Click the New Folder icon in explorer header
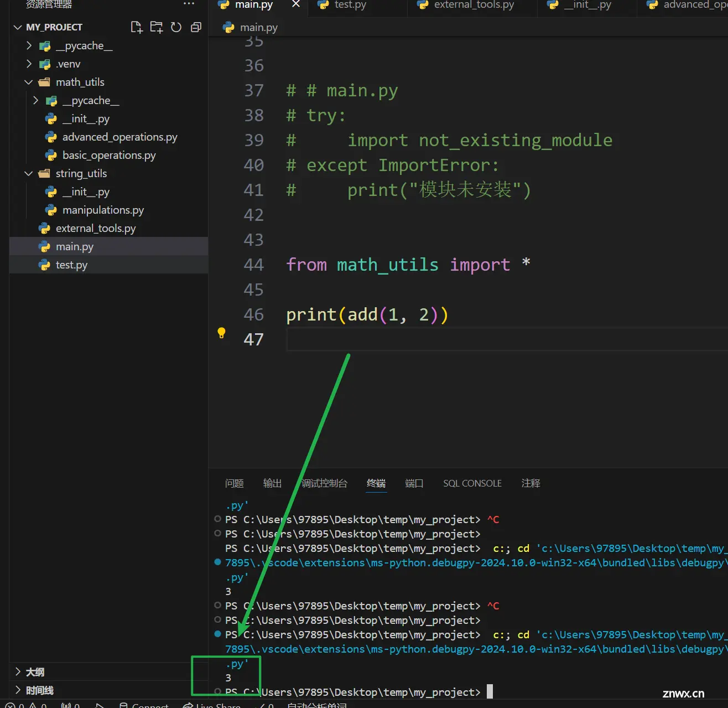This screenshot has height=708, width=728. (157, 27)
